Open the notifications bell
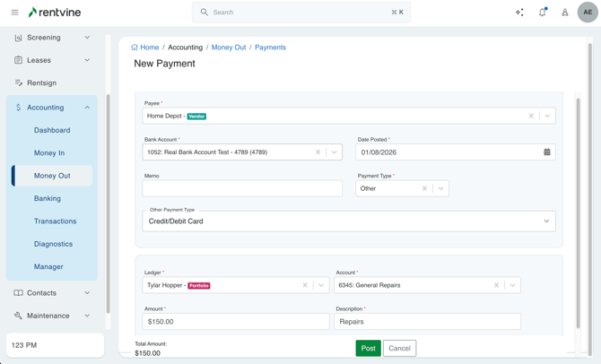601x364 pixels. click(542, 13)
